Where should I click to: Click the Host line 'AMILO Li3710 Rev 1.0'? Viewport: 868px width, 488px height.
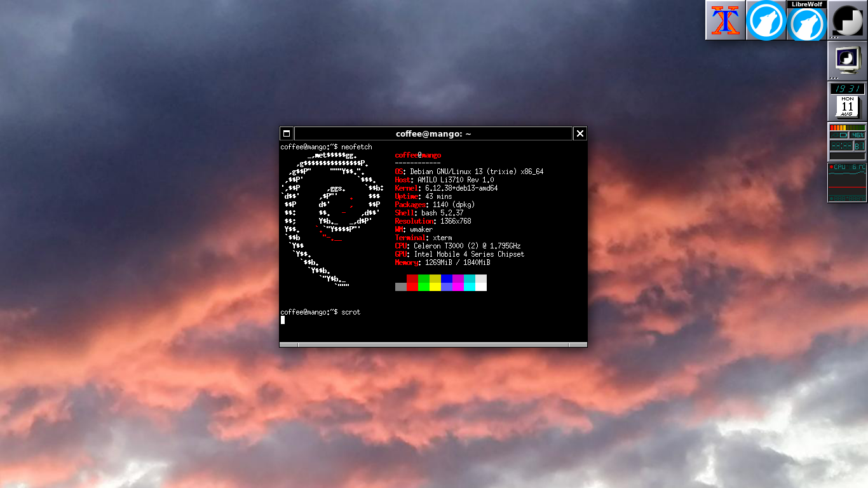click(x=444, y=180)
